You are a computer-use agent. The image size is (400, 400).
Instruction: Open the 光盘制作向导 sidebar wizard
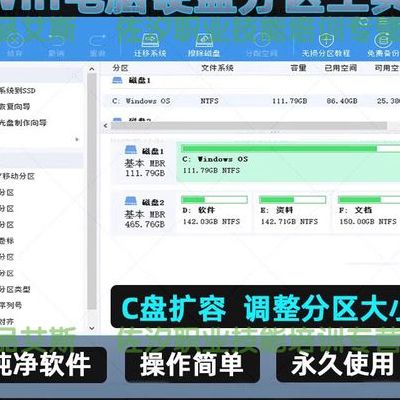tap(23, 123)
